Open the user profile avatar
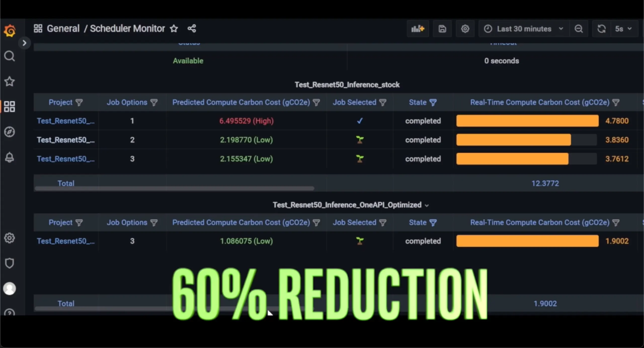 point(10,288)
